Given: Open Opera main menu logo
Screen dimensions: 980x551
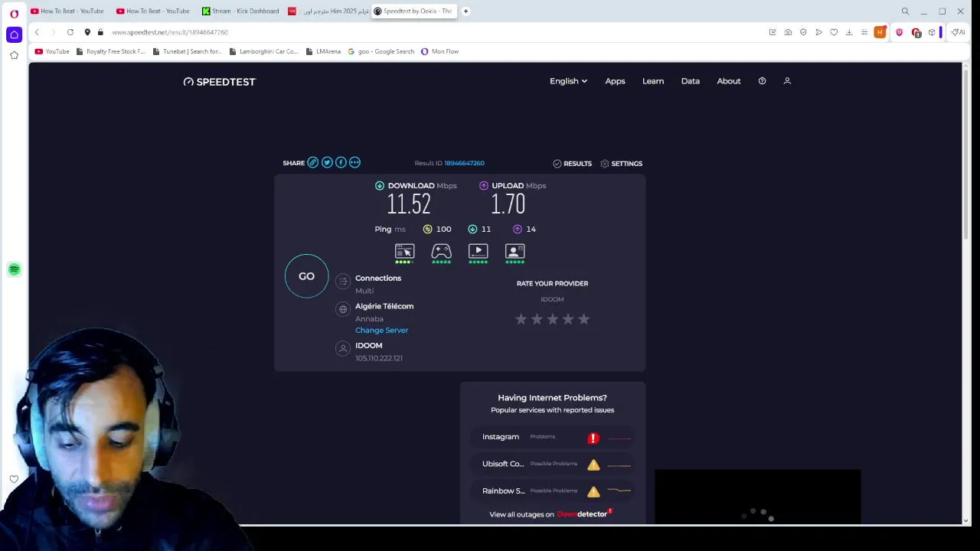Looking at the screenshot, I should tap(14, 13).
